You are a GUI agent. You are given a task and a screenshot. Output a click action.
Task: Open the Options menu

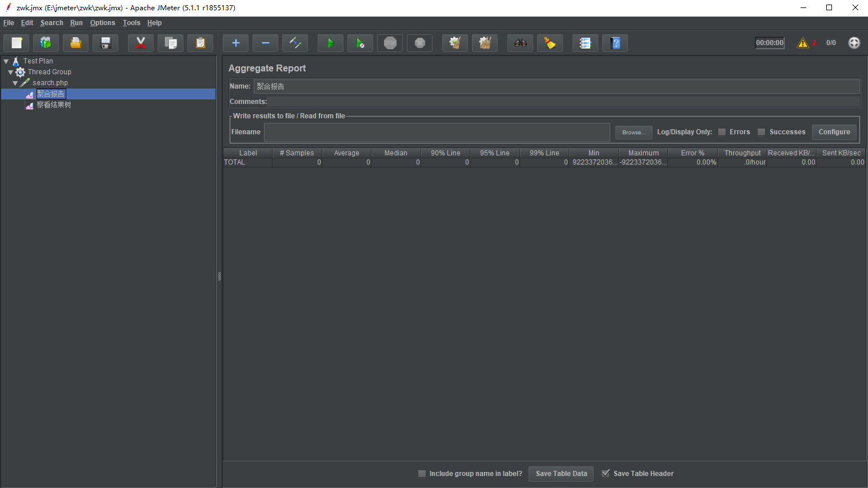coord(102,23)
